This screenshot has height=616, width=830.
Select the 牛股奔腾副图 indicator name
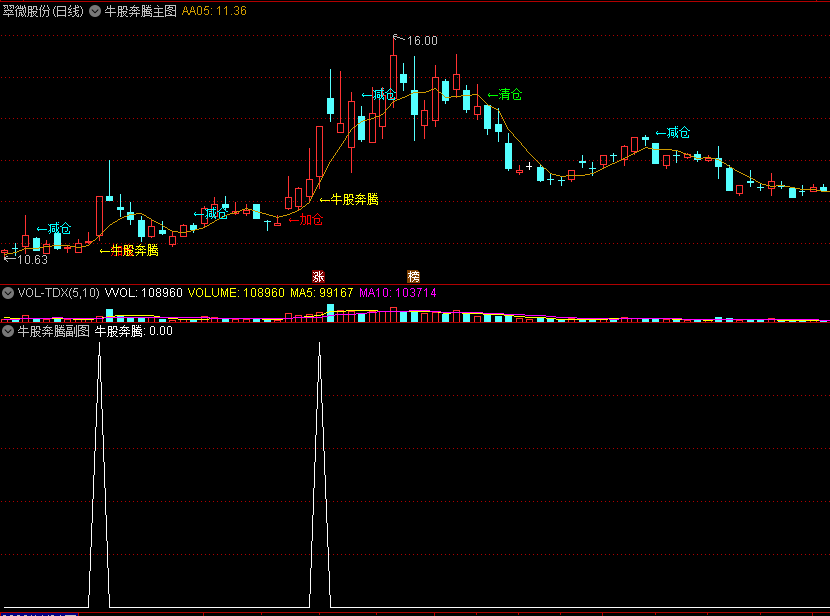[53, 331]
